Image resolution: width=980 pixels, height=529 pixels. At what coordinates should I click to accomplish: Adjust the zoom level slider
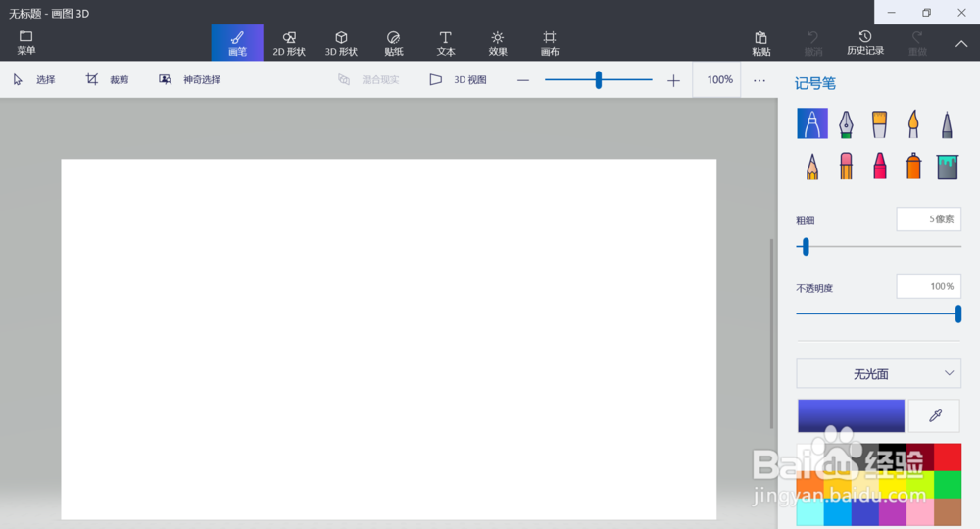coord(598,80)
